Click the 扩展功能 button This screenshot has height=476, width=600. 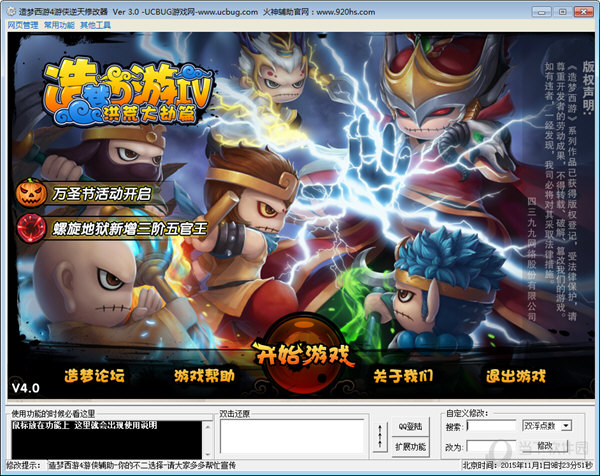[x=410, y=447]
